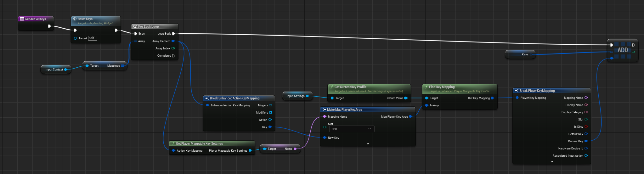This screenshot has width=644, height=174.
Task: Click the Hardware Device Id pin
Action: pyautogui.click(x=586, y=149)
